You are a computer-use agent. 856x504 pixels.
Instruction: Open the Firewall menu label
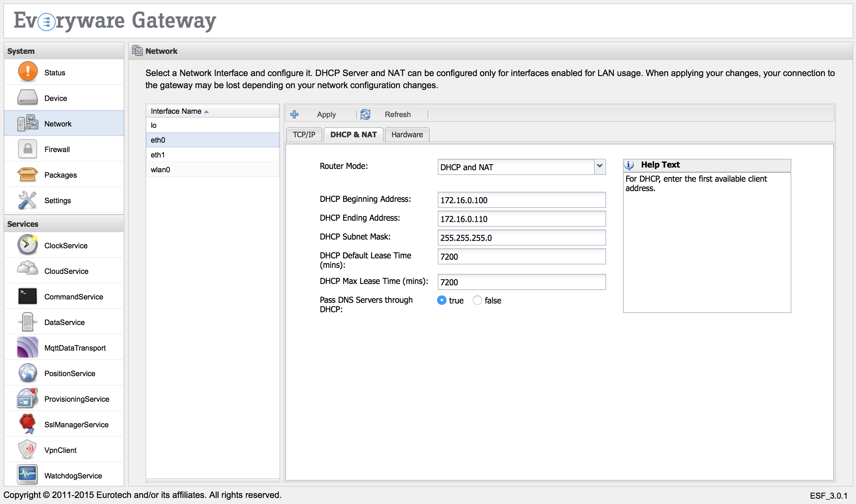(57, 149)
